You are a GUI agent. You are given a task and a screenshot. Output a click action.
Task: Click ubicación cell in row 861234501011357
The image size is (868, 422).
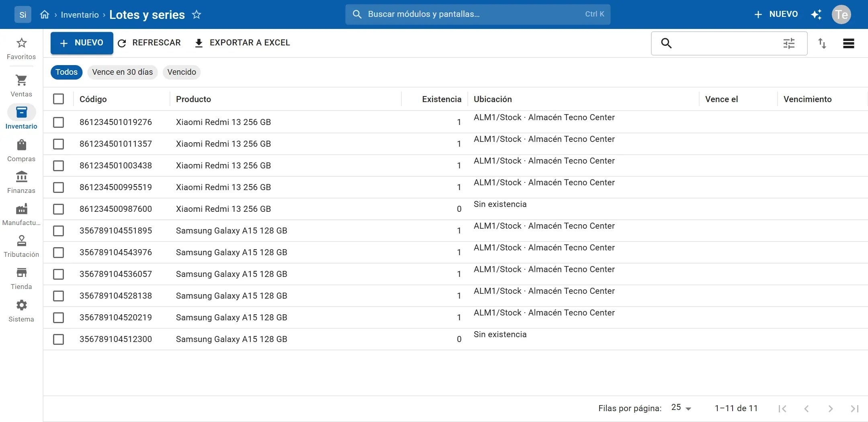point(544,139)
